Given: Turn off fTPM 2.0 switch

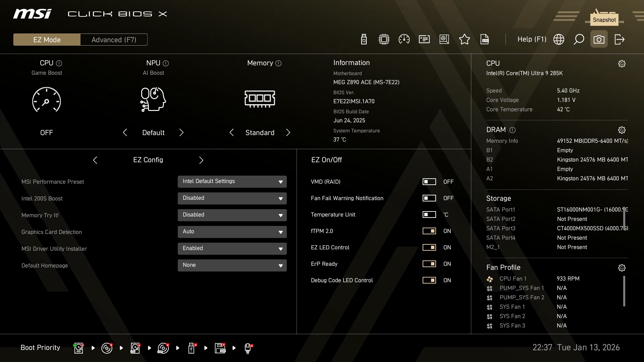Looking at the screenshot, I should click(x=429, y=231).
